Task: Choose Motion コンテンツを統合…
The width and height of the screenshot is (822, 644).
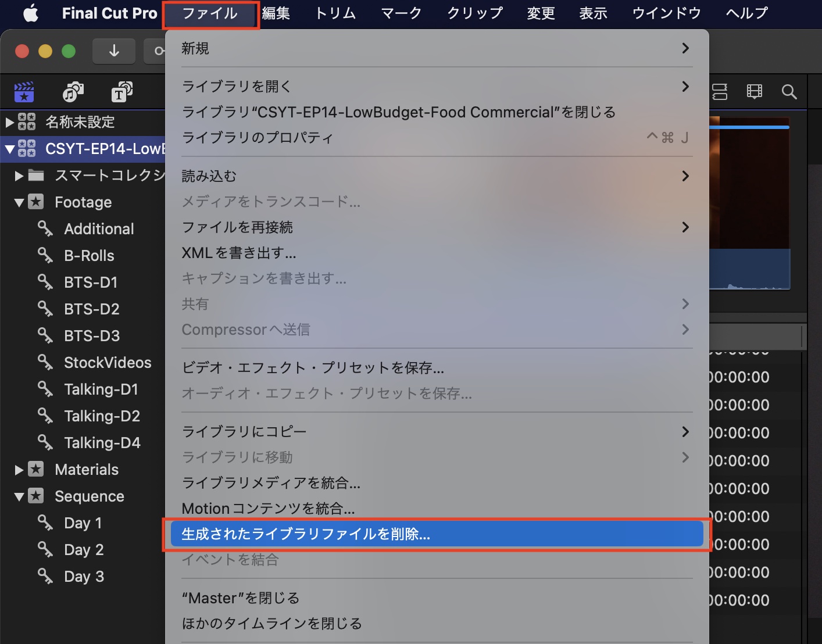Action: (437, 509)
